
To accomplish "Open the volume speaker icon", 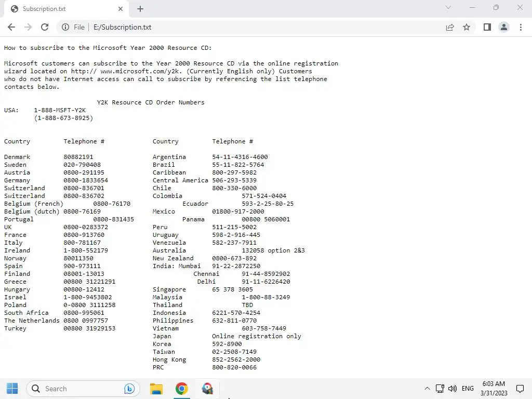I will click(453, 389).
